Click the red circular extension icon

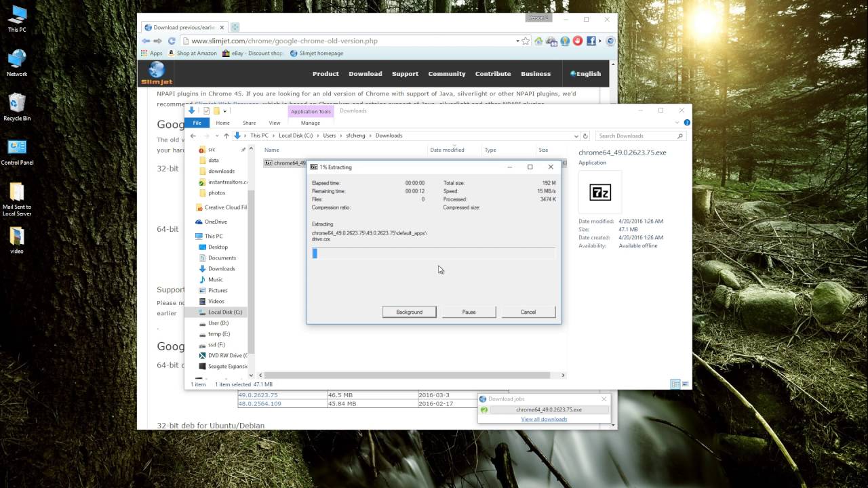578,41
